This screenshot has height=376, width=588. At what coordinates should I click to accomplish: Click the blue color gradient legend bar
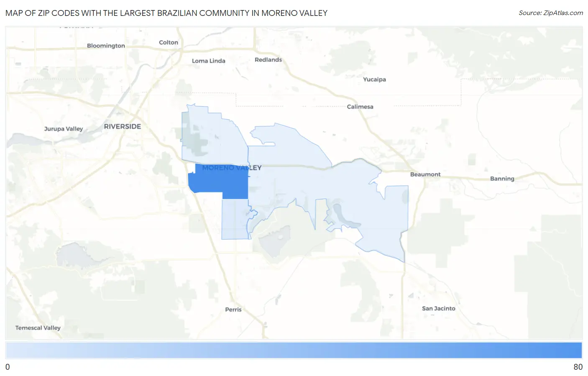pyautogui.click(x=294, y=350)
